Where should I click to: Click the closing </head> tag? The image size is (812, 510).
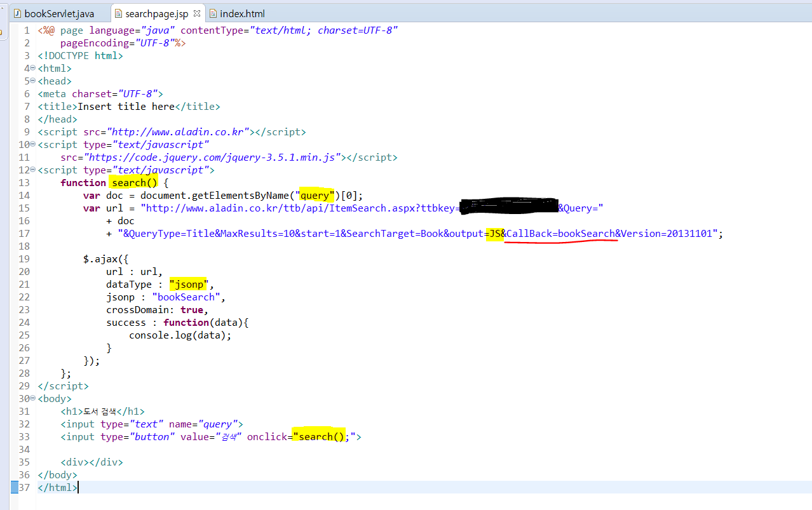(x=58, y=119)
